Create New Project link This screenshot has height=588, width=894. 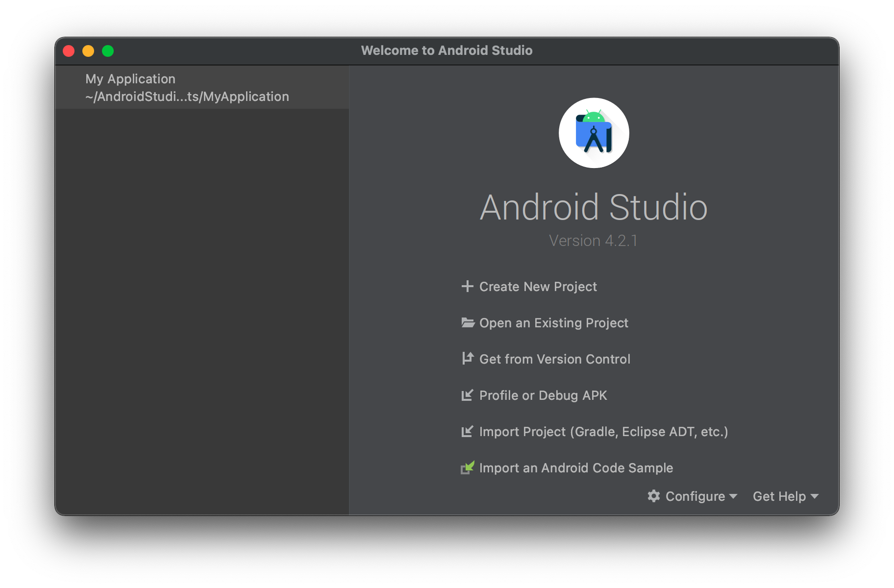538,287
